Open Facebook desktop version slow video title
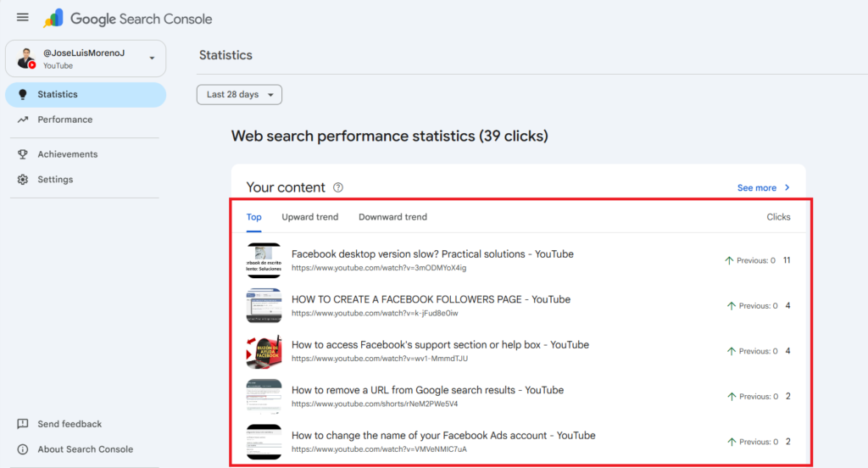 432,254
